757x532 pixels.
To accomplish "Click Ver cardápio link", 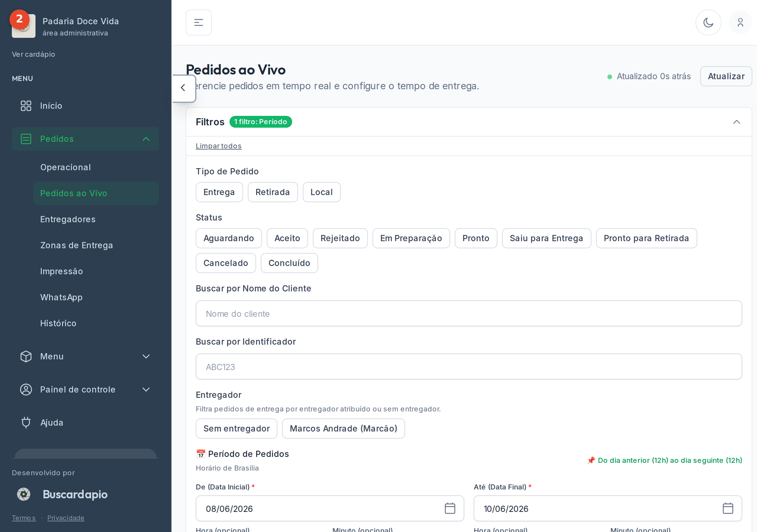I will pyautogui.click(x=33, y=54).
